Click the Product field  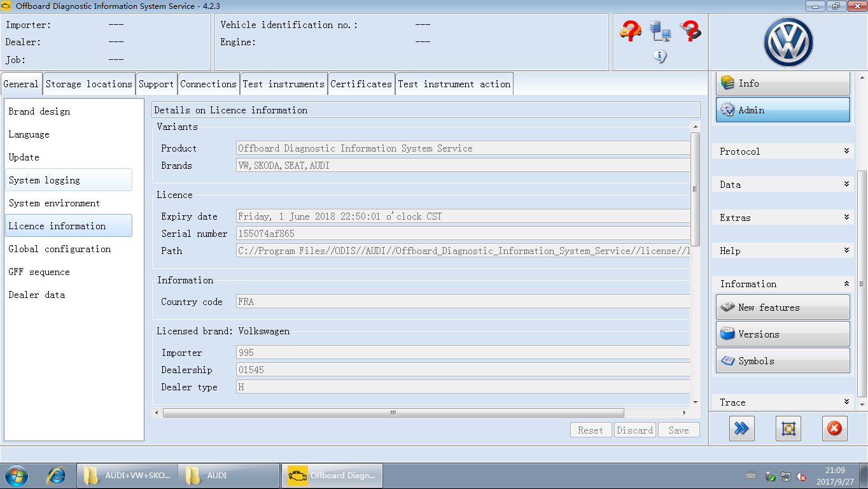[463, 148]
